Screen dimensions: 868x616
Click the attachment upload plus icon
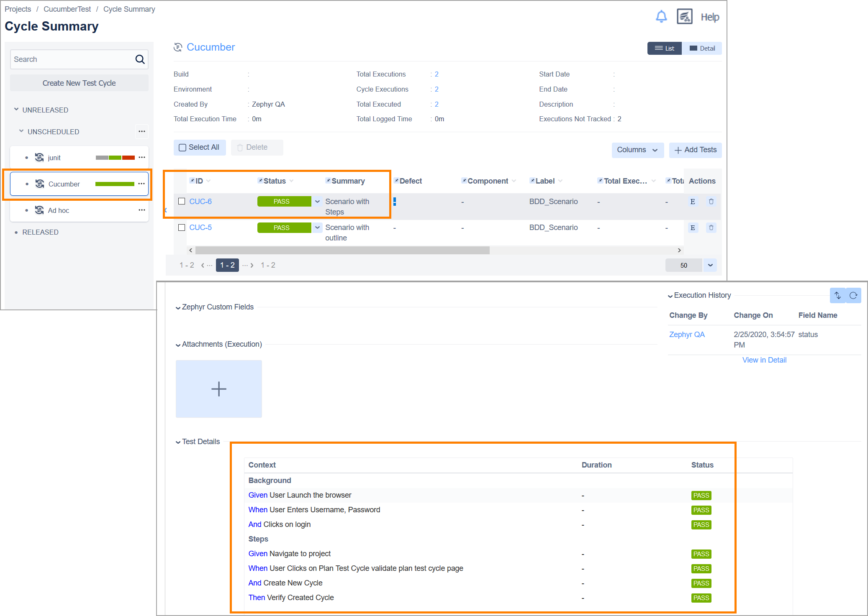pyautogui.click(x=219, y=388)
